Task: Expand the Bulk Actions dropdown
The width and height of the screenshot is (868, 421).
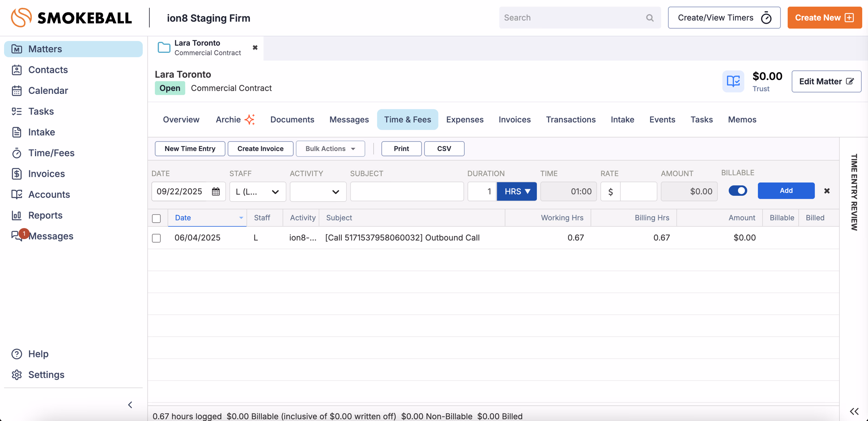Action: [330, 149]
